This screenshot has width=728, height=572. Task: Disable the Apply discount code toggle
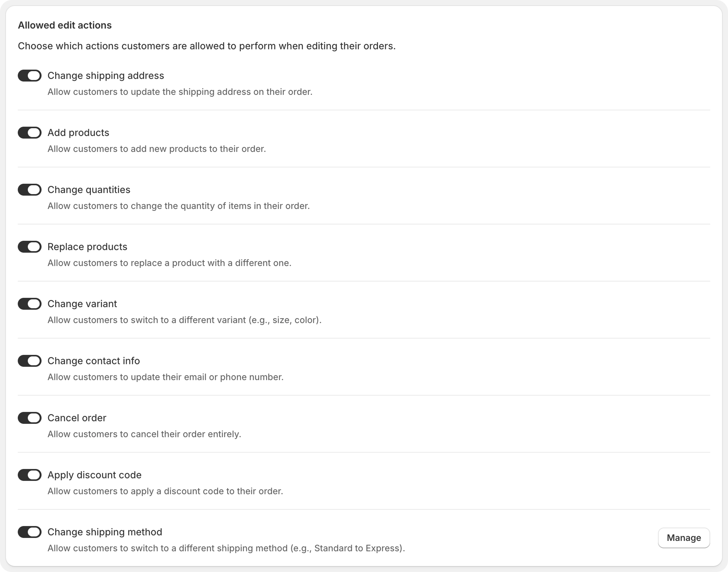(30, 475)
